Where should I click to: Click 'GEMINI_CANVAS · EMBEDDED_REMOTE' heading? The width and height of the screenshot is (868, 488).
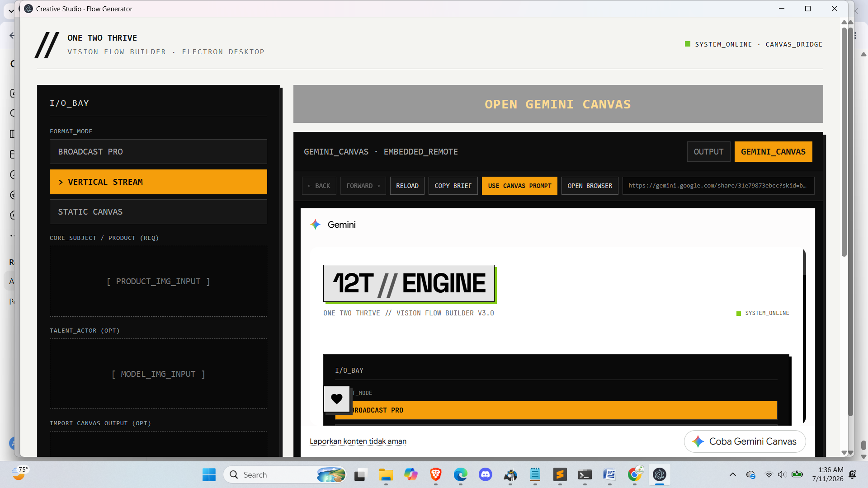[381, 152]
